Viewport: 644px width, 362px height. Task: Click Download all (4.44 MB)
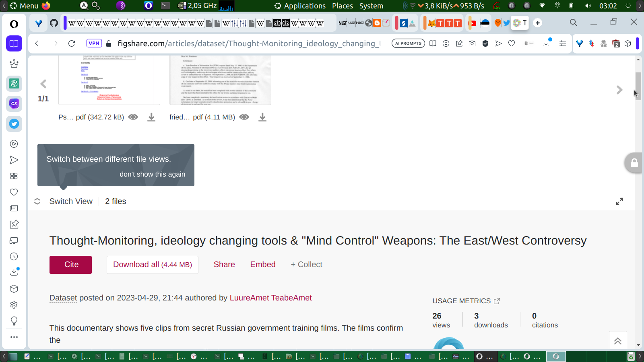tap(153, 265)
